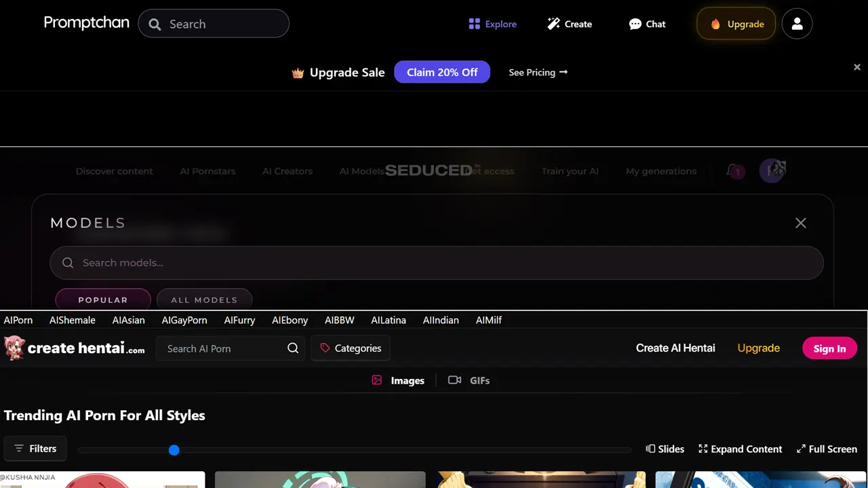Close the Models dialog
The image size is (868, 488).
801,223
